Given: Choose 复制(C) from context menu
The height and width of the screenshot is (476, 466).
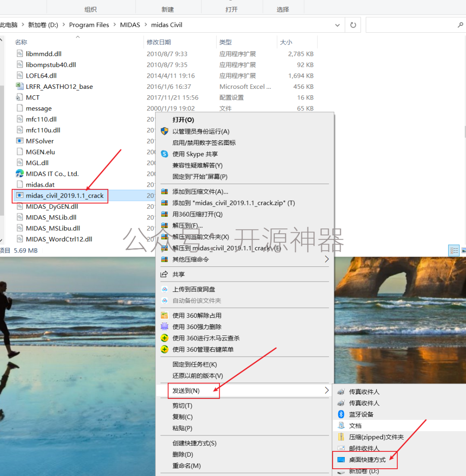Looking at the screenshot, I should [182, 417].
